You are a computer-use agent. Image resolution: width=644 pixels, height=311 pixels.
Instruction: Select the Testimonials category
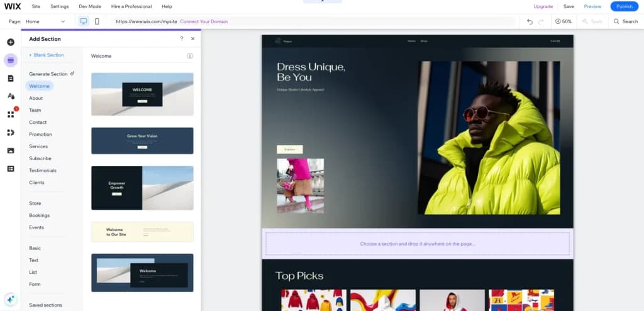tap(43, 170)
